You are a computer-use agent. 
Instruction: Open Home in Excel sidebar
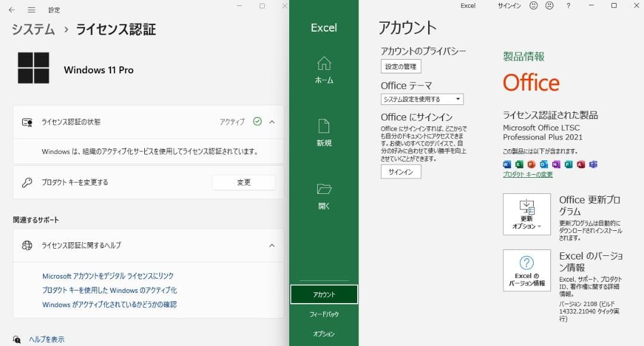[324, 70]
